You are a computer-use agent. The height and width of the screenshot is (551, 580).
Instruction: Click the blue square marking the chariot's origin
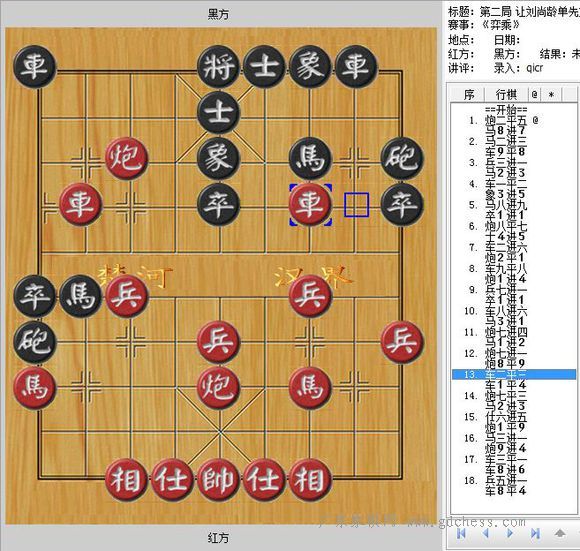pyautogui.click(x=356, y=204)
